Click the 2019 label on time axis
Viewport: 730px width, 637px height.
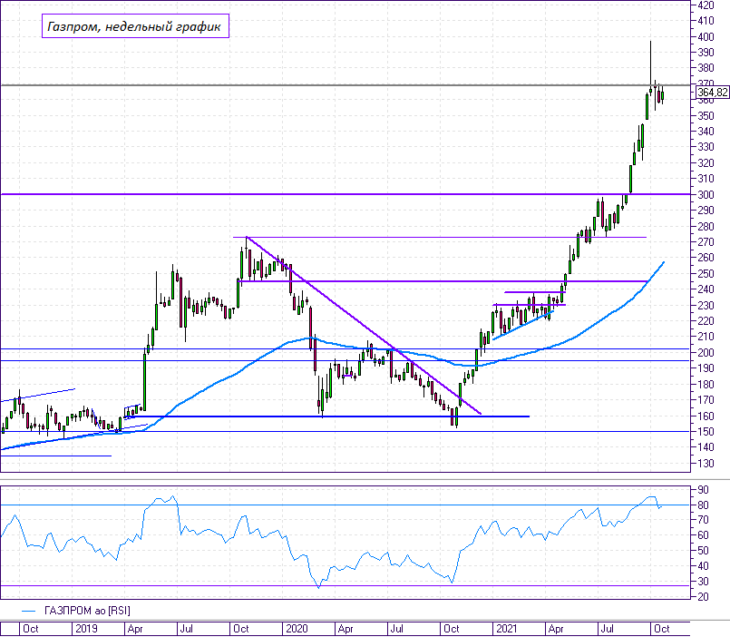point(86,629)
